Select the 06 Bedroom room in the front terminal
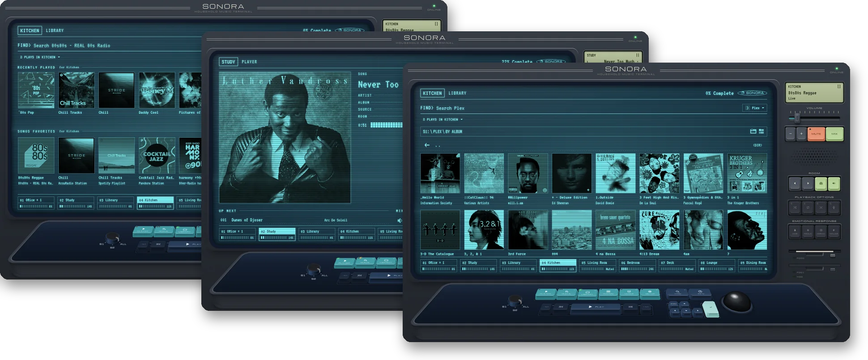Viewport: 868px width, 360px height. 637,266
